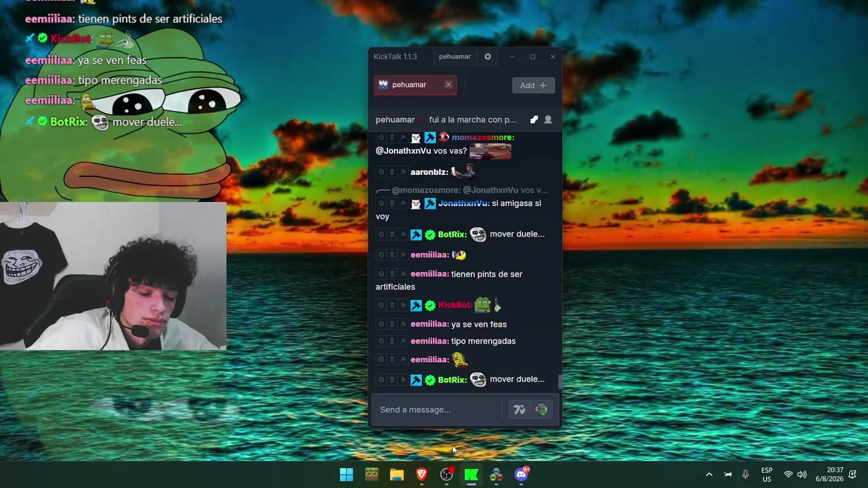Viewport: 868px width, 488px height.
Task: Open the emote picker beside 7TV button
Action: click(541, 409)
